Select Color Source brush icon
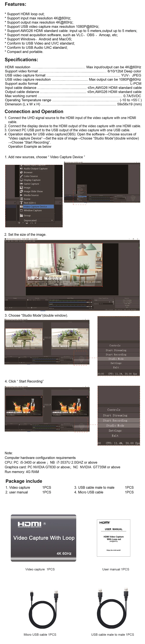This screenshot has width=145, height=644. coord(21,176)
